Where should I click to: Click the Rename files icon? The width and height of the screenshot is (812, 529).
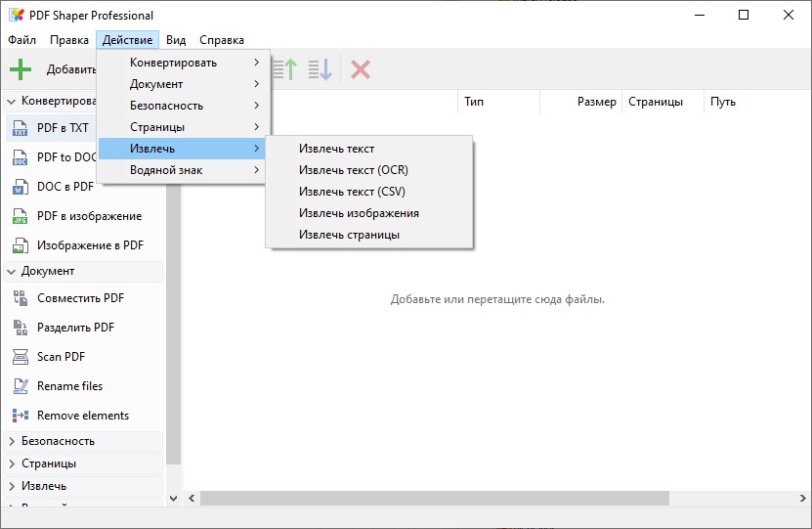pos(21,386)
